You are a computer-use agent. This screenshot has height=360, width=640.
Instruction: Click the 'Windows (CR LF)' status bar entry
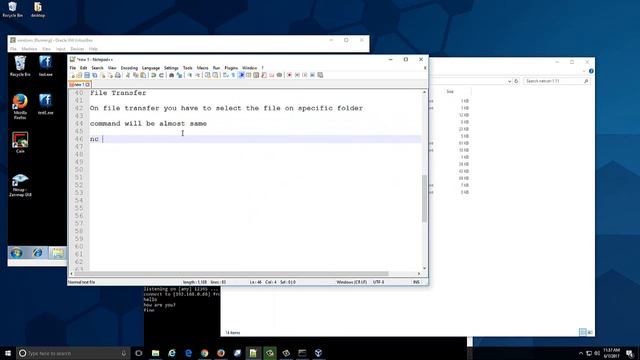[351, 282]
